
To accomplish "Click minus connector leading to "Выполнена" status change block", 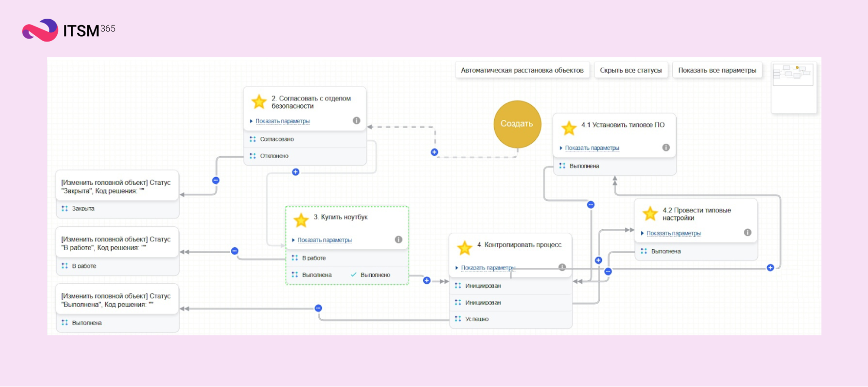I will [318, 308].
